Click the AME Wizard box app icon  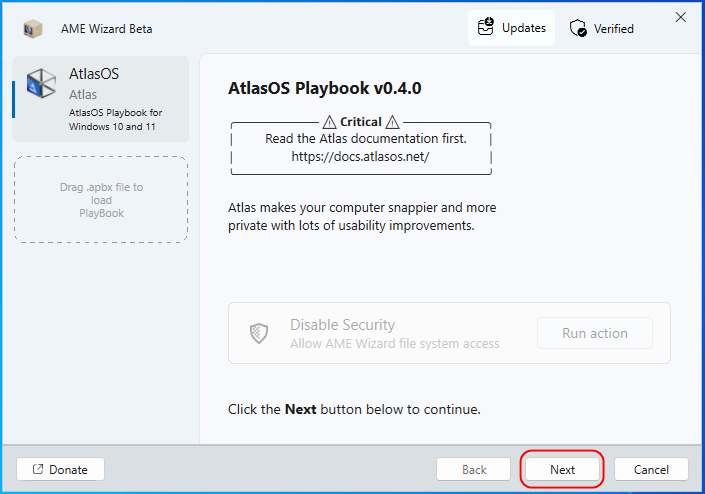(x=33, y=29)
